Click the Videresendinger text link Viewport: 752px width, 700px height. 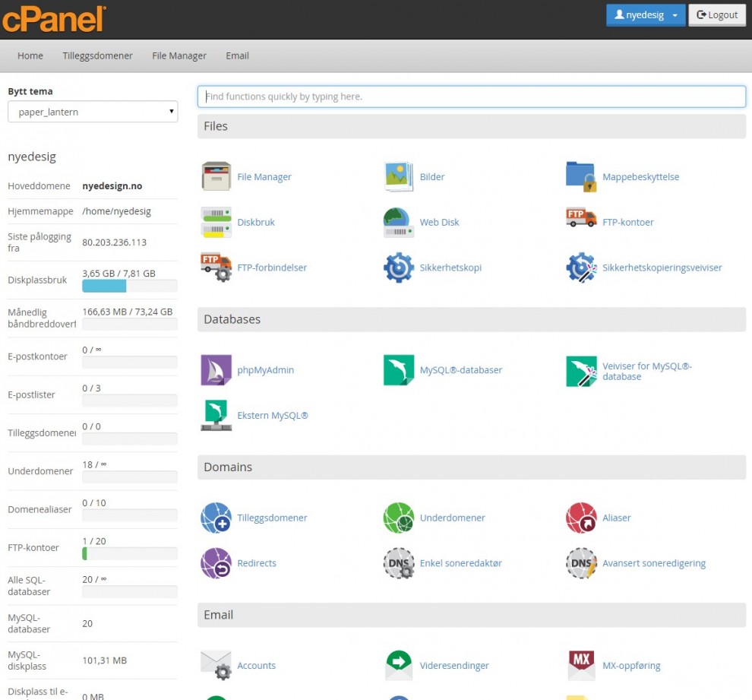454,666
